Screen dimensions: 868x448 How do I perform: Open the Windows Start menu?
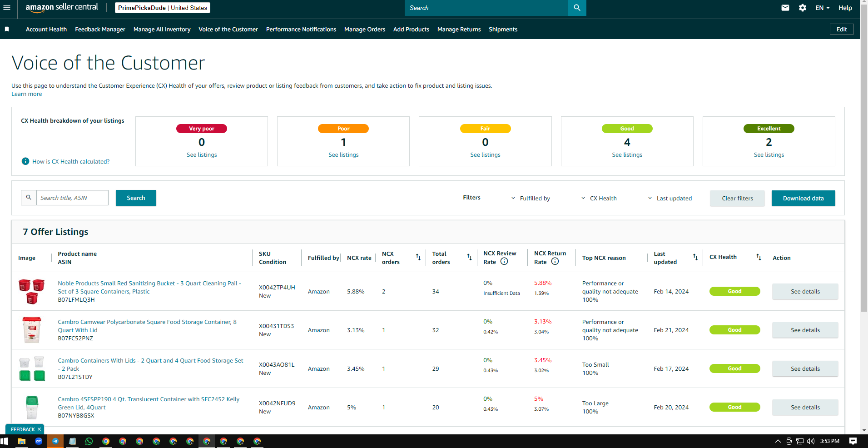click(5, 441)
